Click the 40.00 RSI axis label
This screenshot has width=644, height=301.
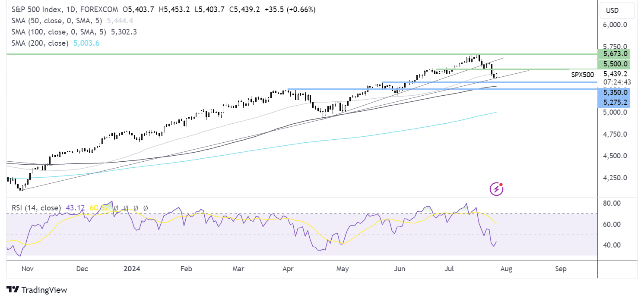click(x=612, y=245)
